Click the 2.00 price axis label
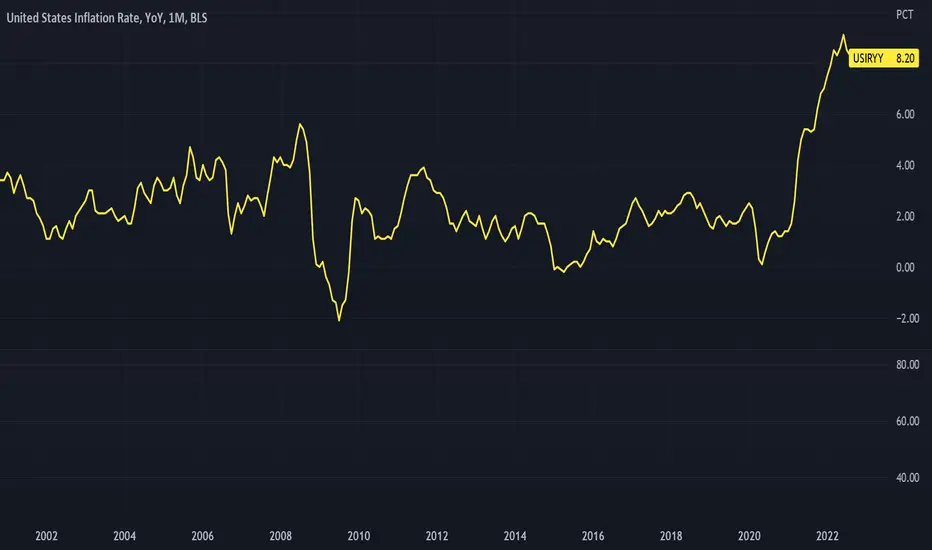The height and width of the screenshot is (550, 932). 905,216
